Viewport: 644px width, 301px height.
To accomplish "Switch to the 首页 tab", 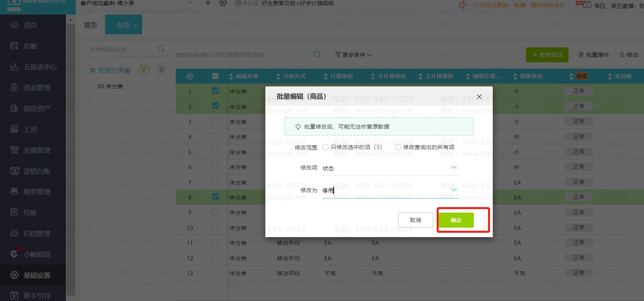I will [x=90, y=25].
